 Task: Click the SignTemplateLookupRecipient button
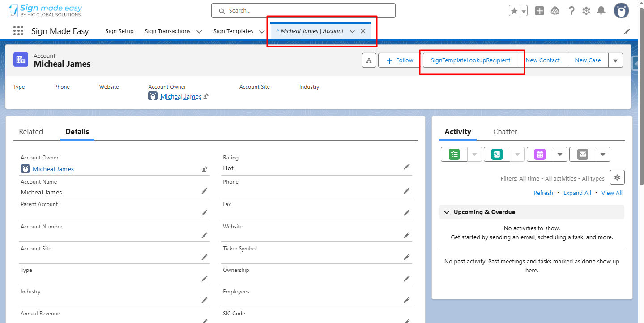coord(470,60)
